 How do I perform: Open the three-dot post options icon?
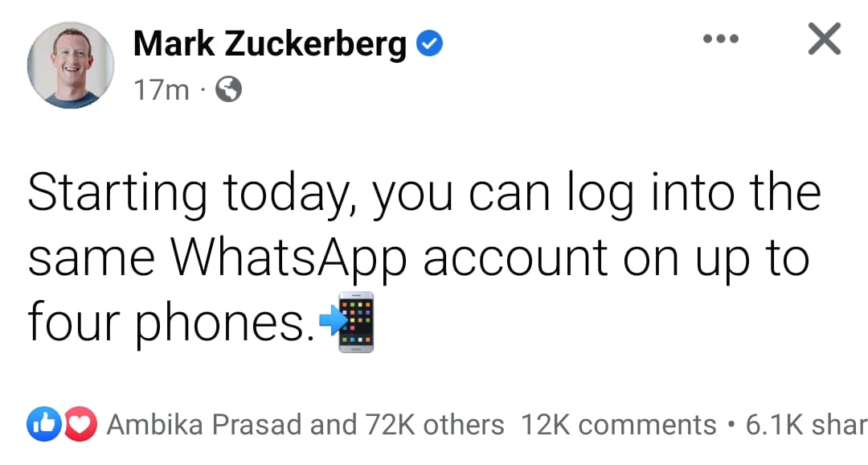pos(721,38)
